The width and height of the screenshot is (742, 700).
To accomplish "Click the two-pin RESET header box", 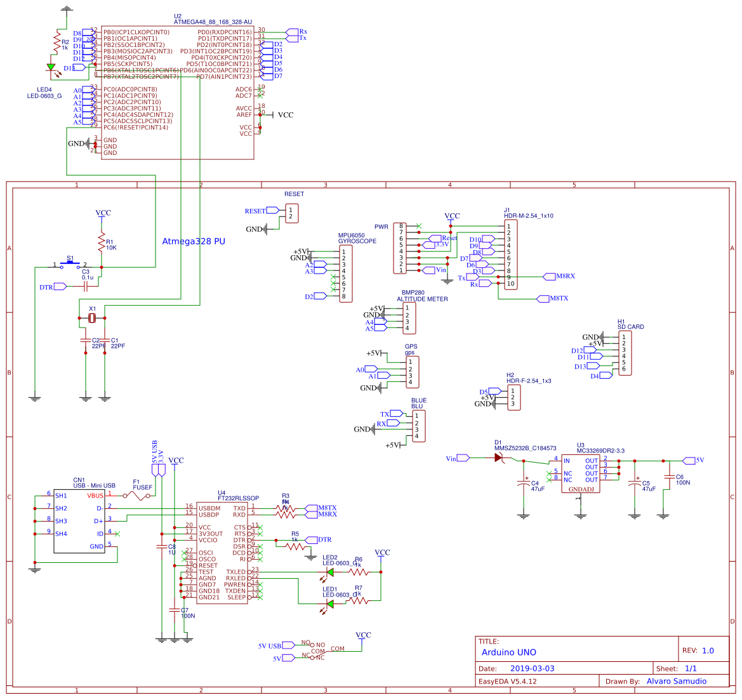I will (x=292, y=213).
